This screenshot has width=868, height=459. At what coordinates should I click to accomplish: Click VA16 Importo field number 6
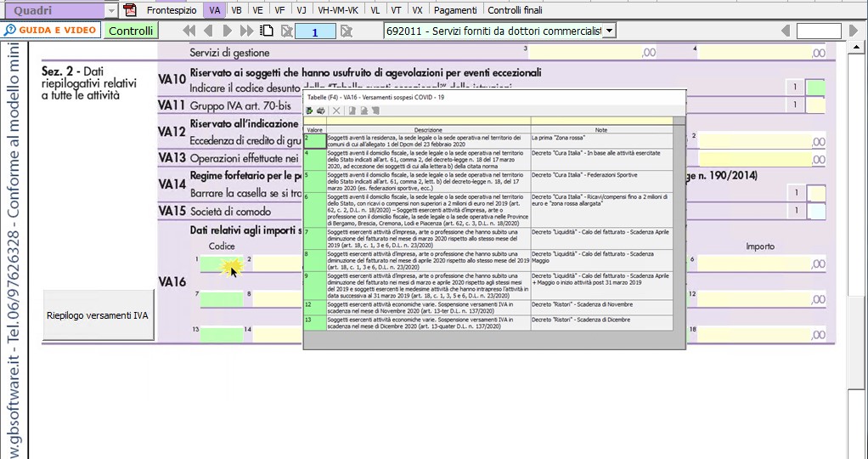click(762, 263)
